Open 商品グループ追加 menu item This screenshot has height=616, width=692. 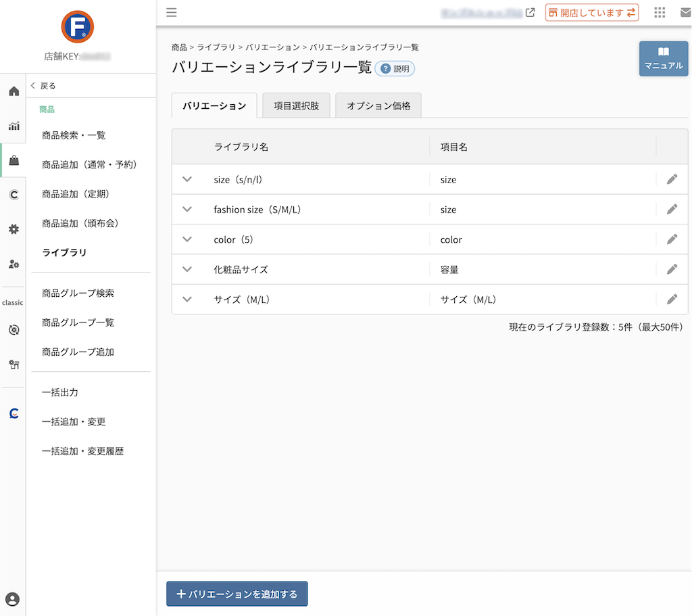pyautogui.click(x=78, y=352)
